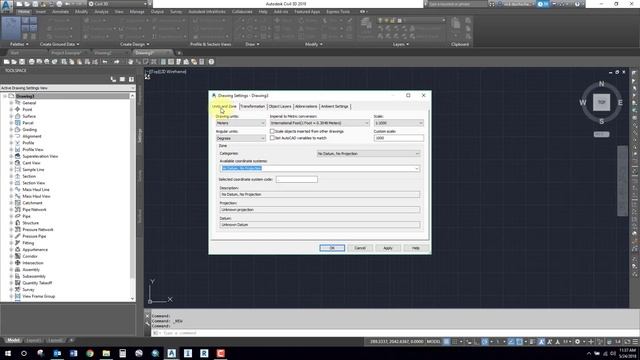Screen dimensions: 640x360
Task: Switch to the Model layout tab
Action: click(x=13, y=340)
